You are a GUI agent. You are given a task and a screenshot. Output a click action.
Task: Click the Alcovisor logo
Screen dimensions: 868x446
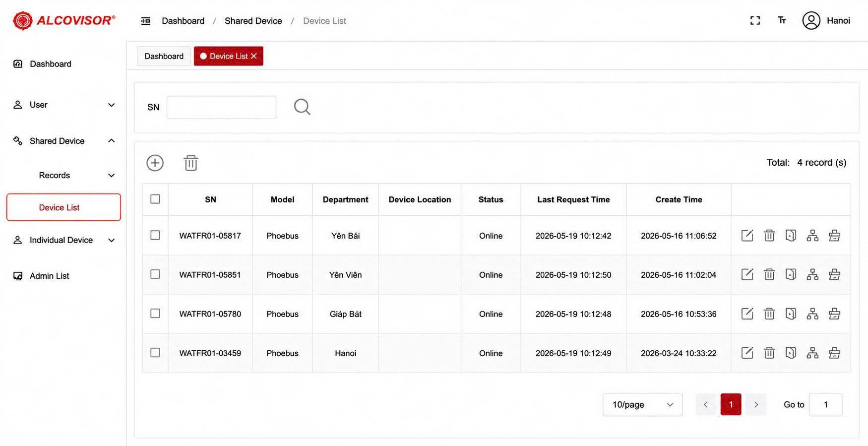pos(64,21)
